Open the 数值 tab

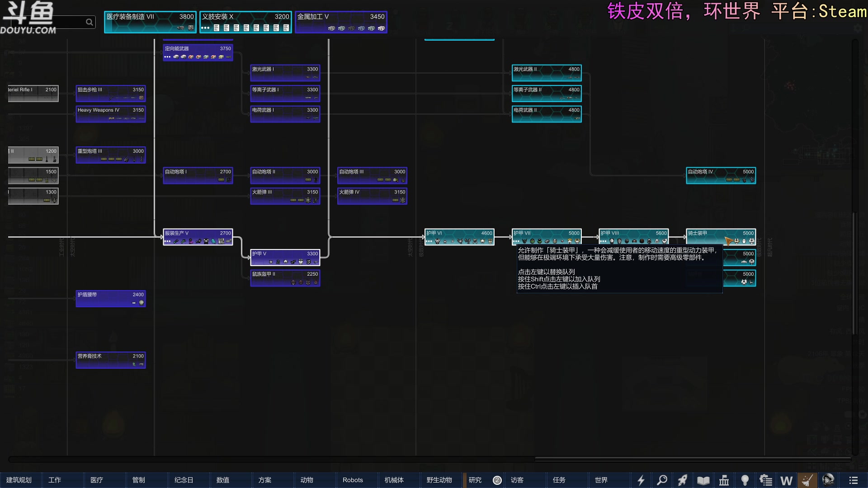click(231, 480)
